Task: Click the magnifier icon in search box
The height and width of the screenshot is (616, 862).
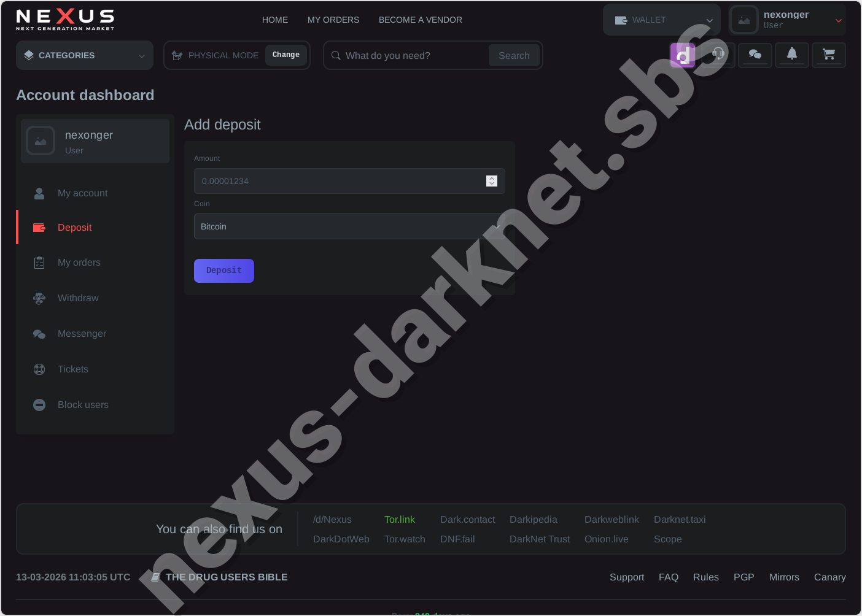Action: click(x=336, y=55)
